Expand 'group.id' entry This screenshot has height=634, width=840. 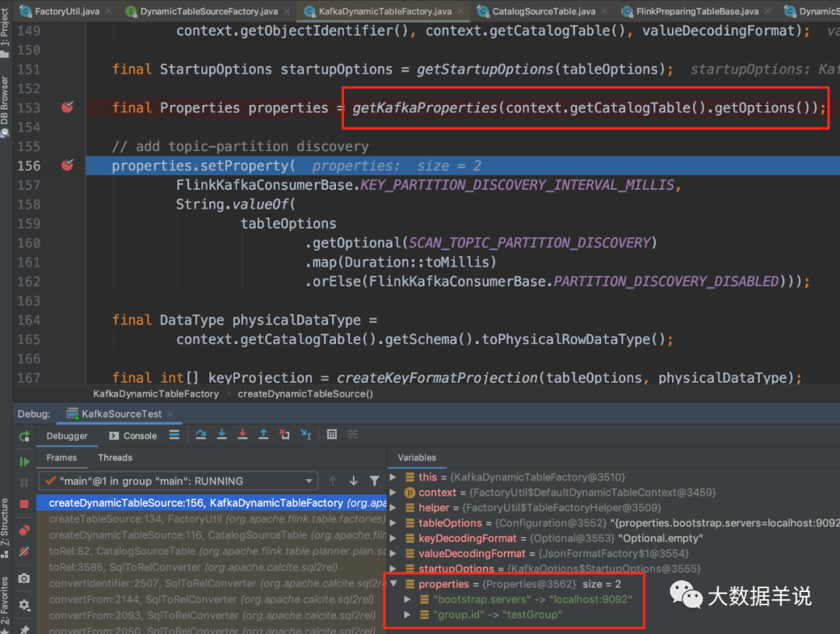[408, 615]
